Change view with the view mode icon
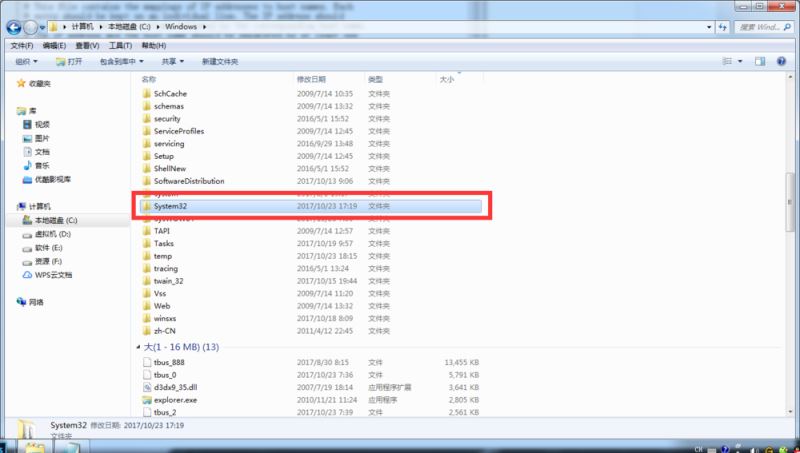This screenshot has width=800, height=453. tap(728, 61)
